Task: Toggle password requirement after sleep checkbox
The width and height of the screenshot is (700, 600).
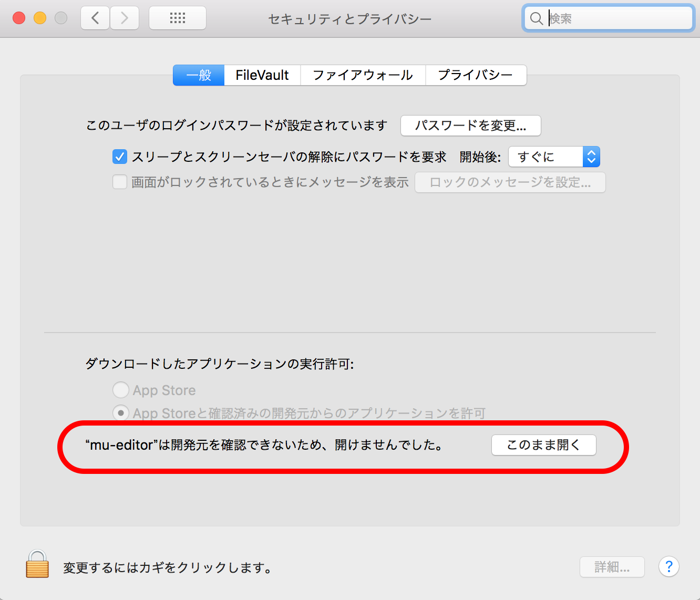Action: [120, 157]
